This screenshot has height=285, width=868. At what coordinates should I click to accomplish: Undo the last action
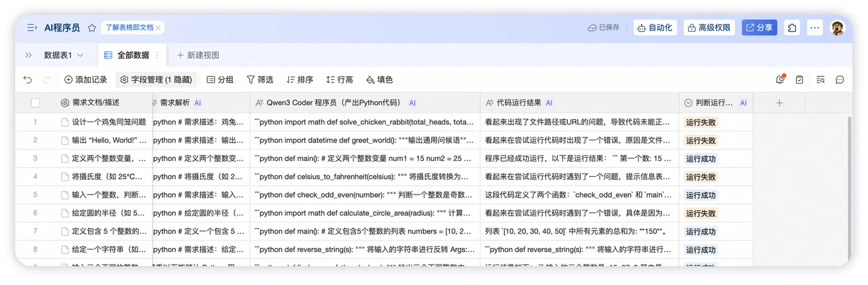click(x=27, y=80)
